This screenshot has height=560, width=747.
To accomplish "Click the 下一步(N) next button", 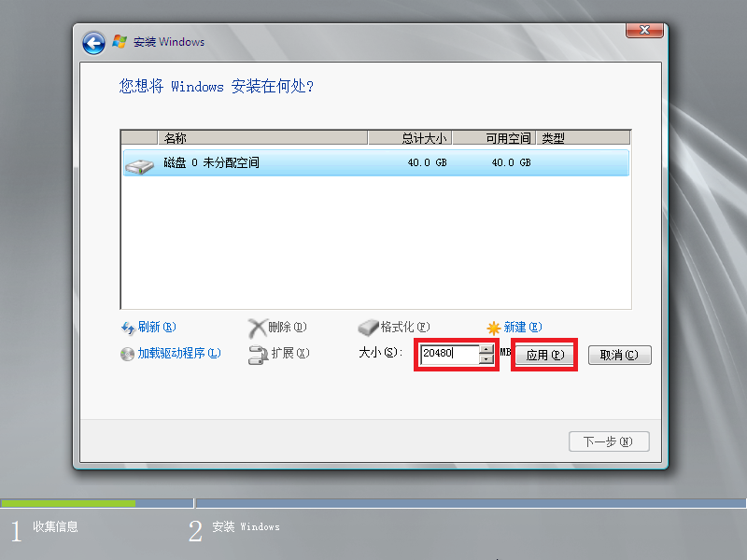I will click(609, 441).
